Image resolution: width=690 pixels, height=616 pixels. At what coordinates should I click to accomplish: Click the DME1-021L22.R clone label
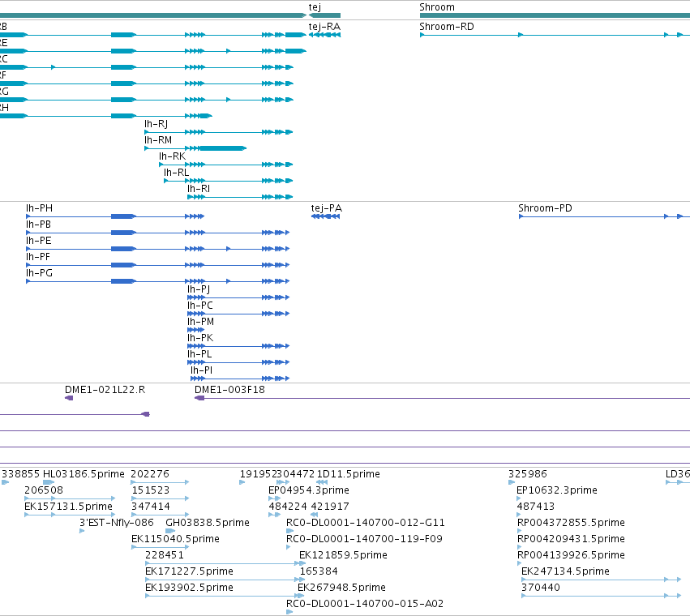tap(105, 390)
